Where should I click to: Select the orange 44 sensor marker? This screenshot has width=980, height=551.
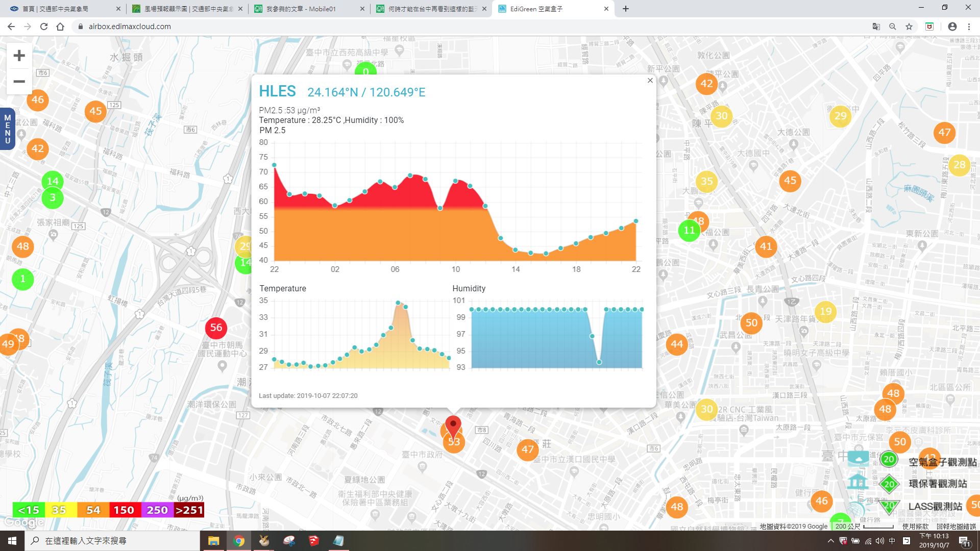(x=677, y=344)
